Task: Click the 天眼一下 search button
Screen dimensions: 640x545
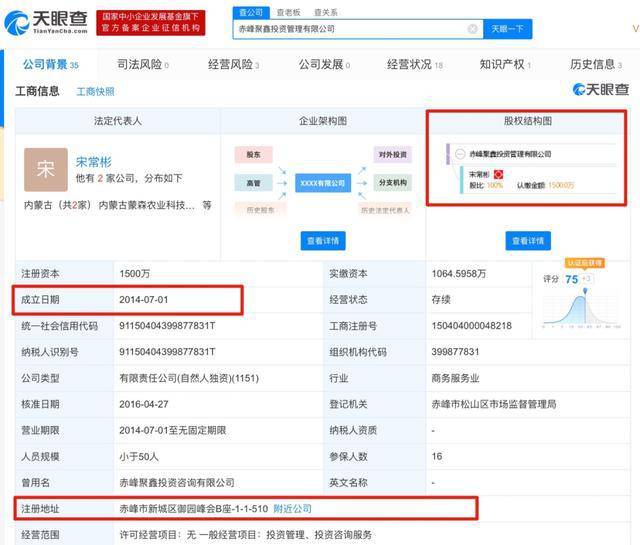Action: pyautogui.click(x=507, y=29)
